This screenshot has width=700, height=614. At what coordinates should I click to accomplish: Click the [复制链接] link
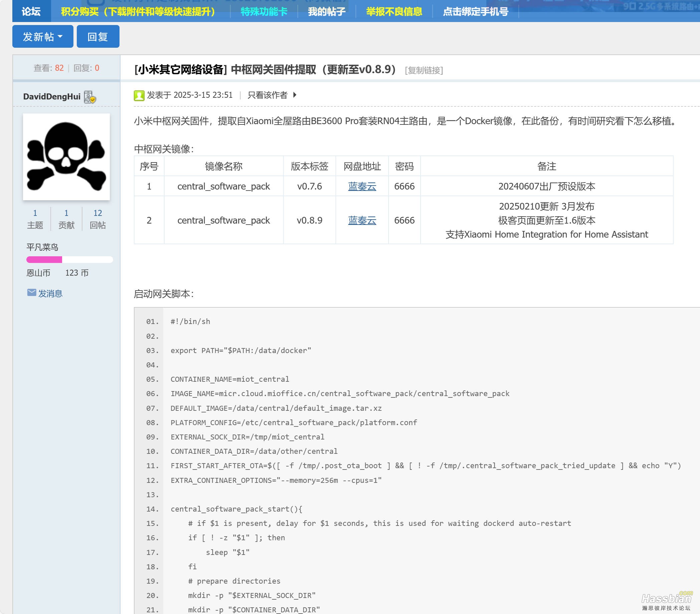tap(424, 70)
